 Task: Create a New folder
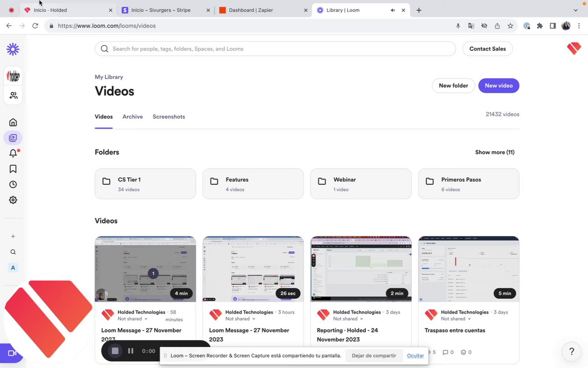click(x=453, y=86)
